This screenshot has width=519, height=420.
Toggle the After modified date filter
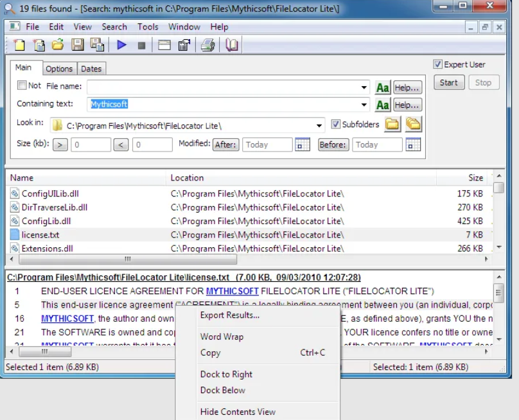click(x=225, y=144)
